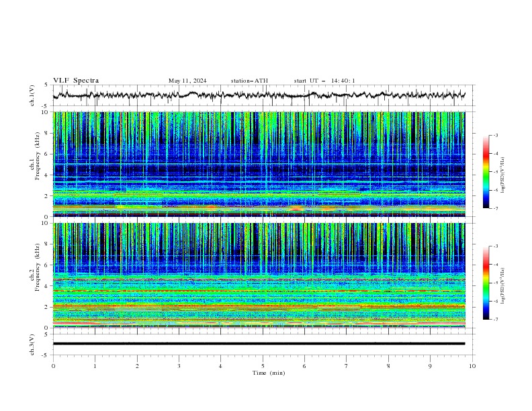Image resolution: width=532 pixels, height=411 pixels.
Task: Select the "start UT = 14:40:1" text
Action: click(x=324, y=81)
